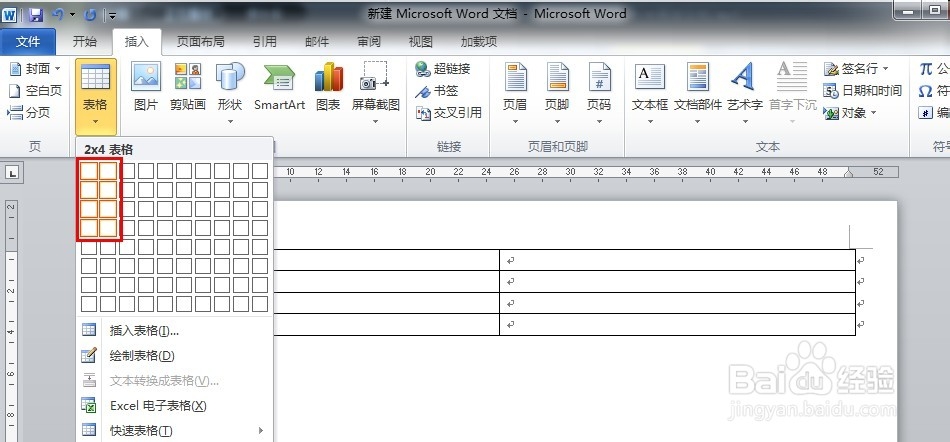Open the customize quick access toolbar dropdown

tap(112, 14)
